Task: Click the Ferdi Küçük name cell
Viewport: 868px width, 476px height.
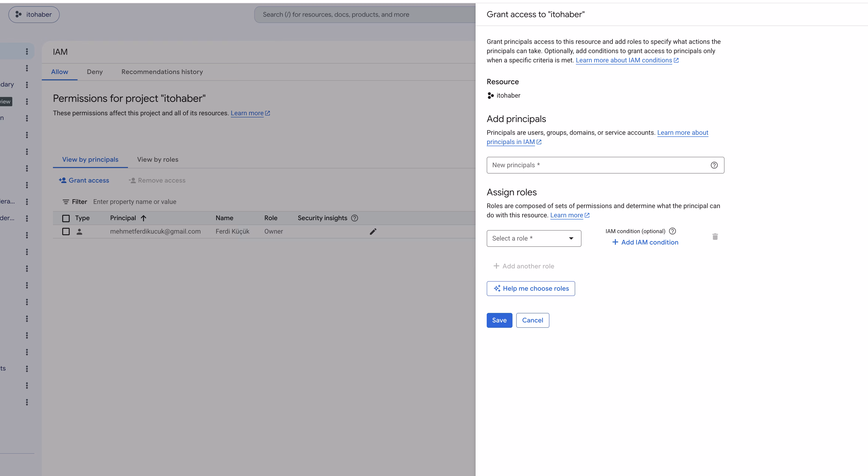Action: click(x=232, y=232)
